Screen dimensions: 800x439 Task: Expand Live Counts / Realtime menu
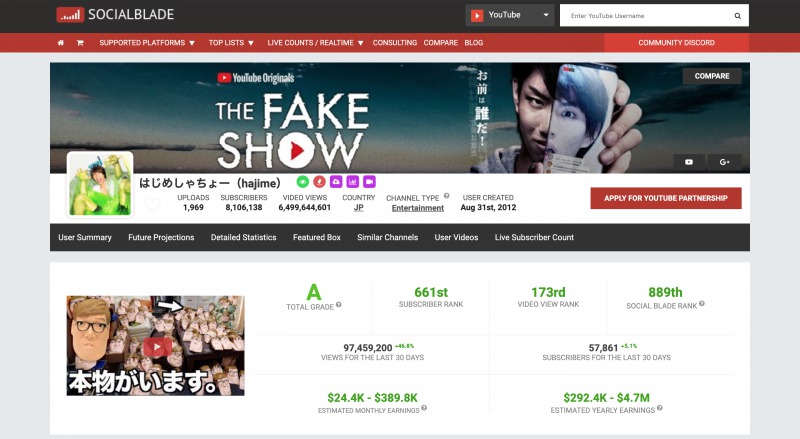315,43
